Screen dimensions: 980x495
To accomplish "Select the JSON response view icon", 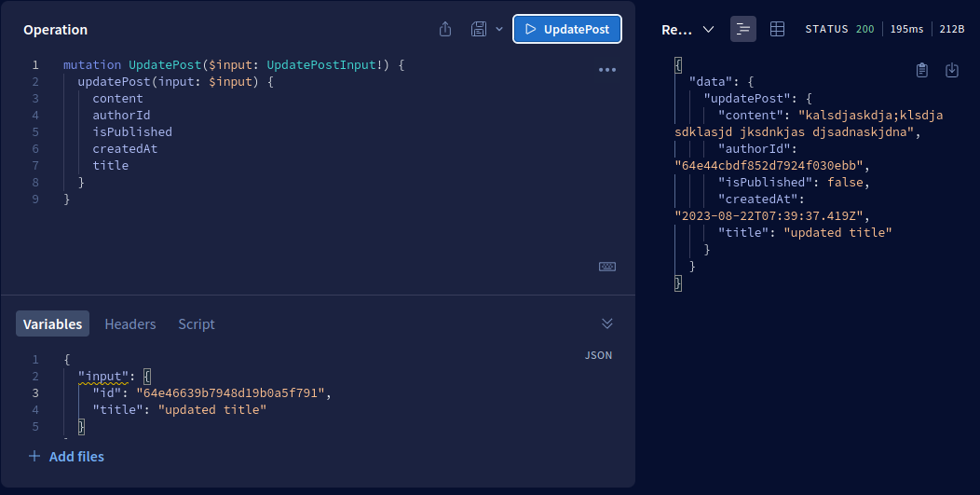I will (x=743, y=30).
